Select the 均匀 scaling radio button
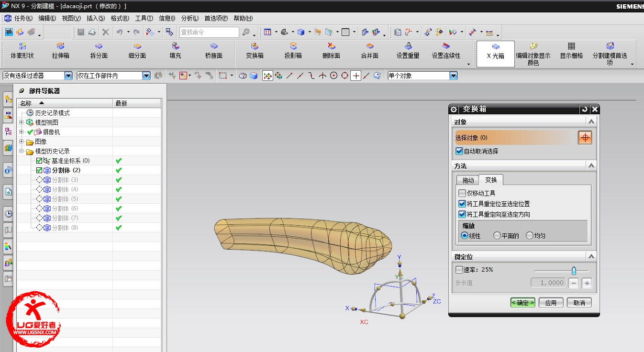 (x=530, y=236)
